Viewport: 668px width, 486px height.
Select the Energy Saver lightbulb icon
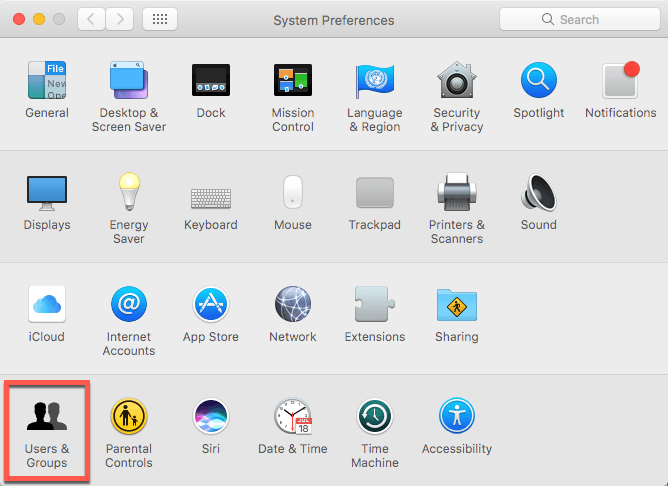[129, 193]
